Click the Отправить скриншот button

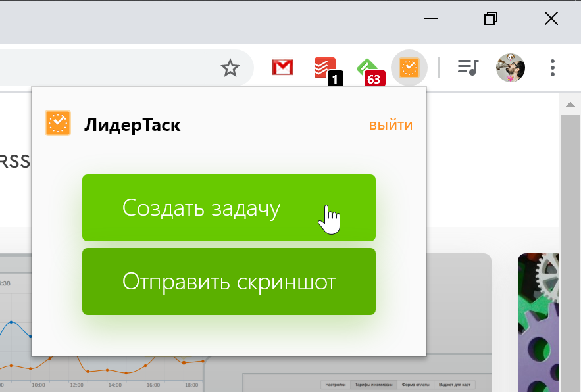tap(229, 282)
